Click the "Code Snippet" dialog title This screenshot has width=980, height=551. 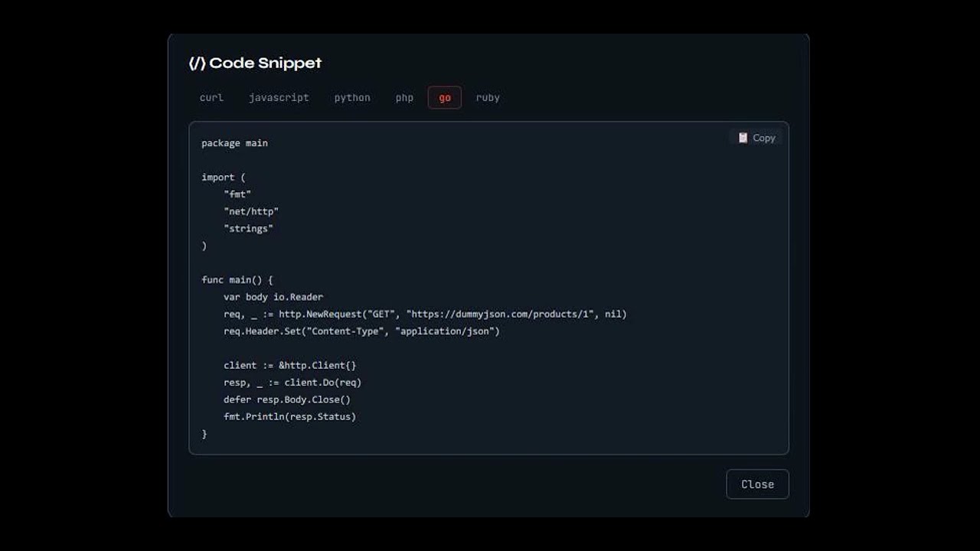click(x=266, y=63)
